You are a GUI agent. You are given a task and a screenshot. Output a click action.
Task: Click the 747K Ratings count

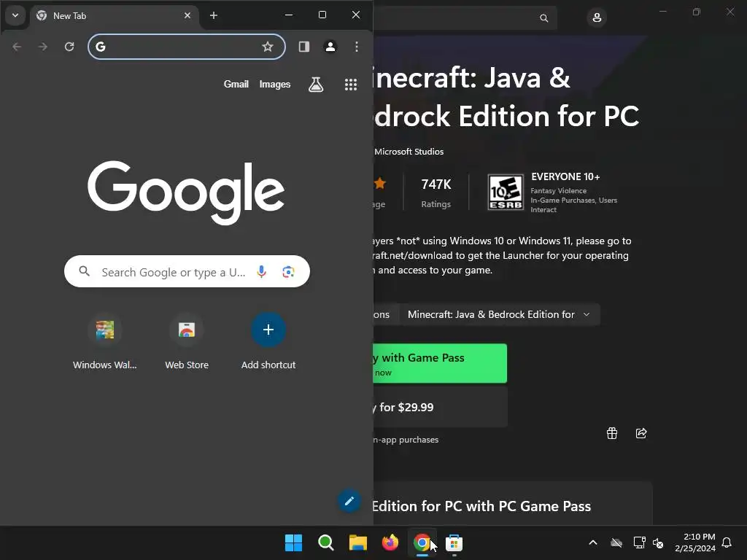coord(436,192)
